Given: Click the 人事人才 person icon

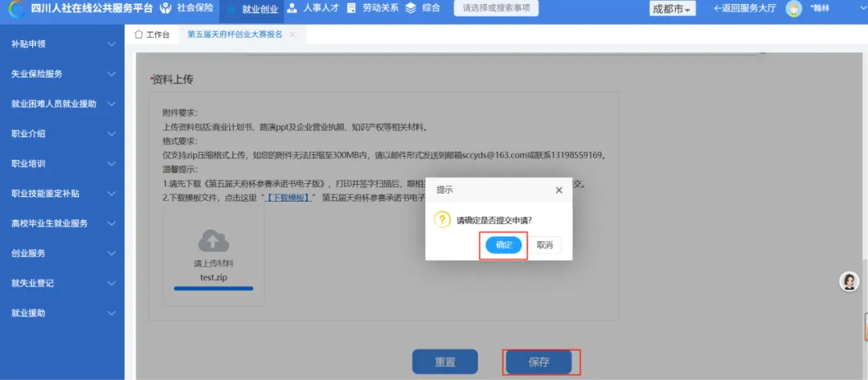Looking at the screenshot, I should (293, 9).
